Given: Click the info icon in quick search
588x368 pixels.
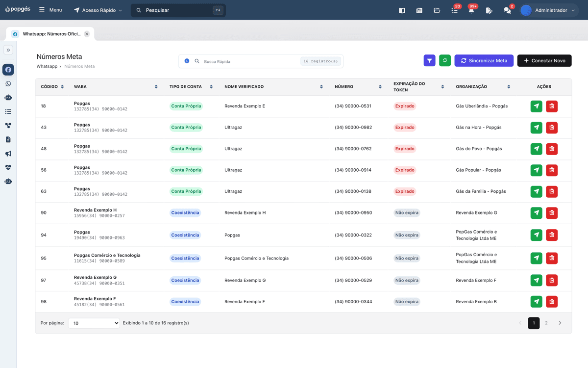Looking at the screenshot, I should 187,61.
